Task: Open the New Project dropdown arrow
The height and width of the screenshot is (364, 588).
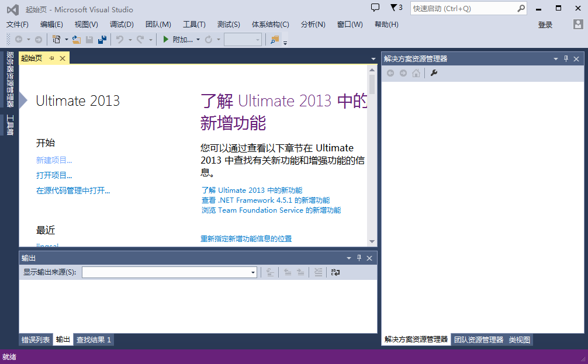Action: coord(67,39)
